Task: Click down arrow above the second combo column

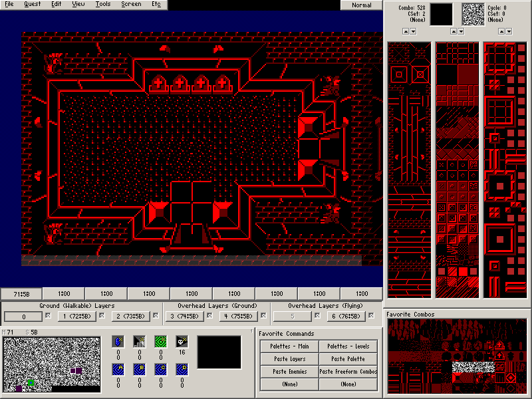Action: [461, 31]
